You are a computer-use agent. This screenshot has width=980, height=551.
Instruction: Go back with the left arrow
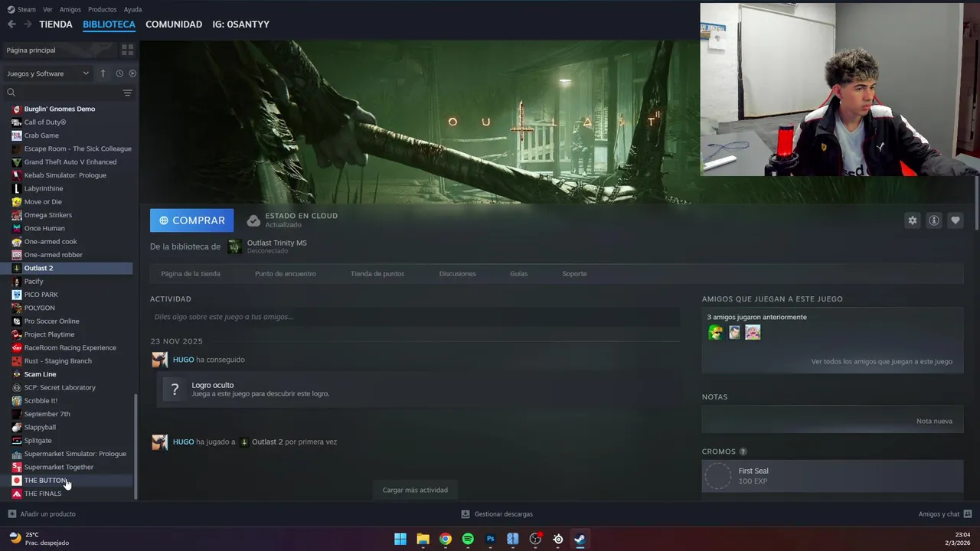coord(11,24)
